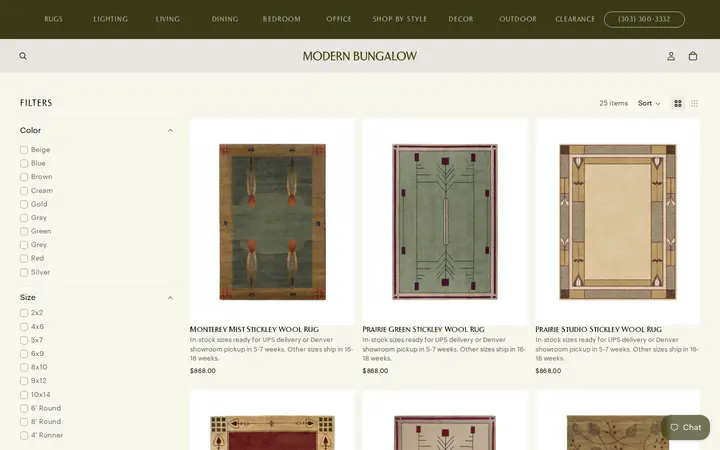
Task: Open Monterey Mist Stickley Wool Rug title
Action: click(254, 329)
